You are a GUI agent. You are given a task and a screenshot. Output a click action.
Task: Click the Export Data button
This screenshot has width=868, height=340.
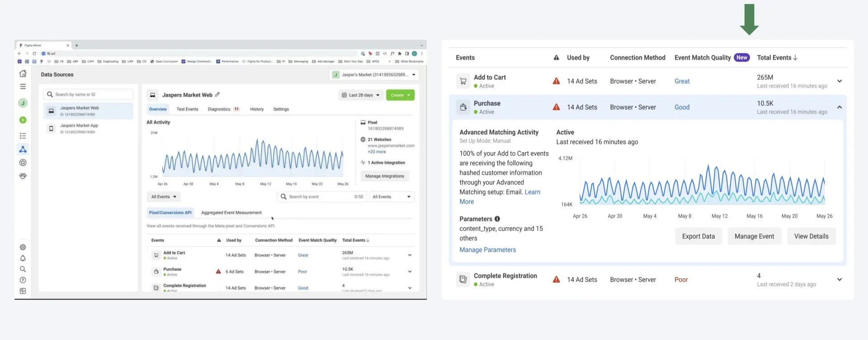698,236
